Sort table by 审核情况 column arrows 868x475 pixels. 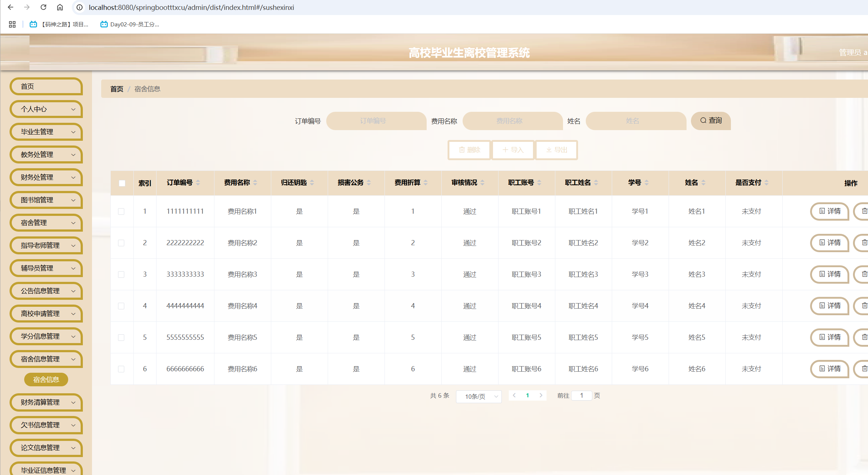coord(482,183)
